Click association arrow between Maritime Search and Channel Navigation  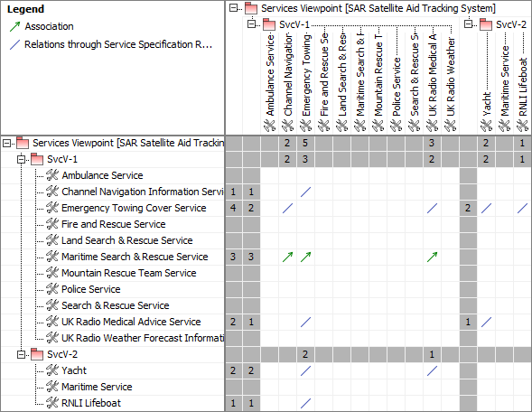(287, 257)
